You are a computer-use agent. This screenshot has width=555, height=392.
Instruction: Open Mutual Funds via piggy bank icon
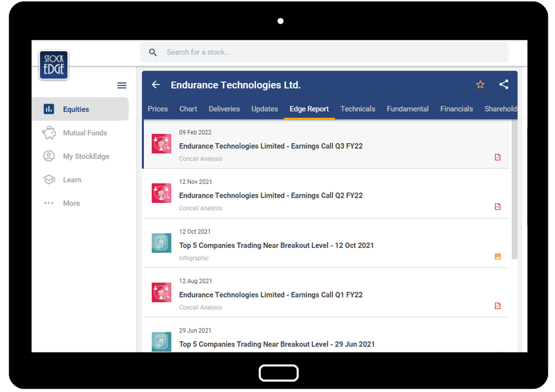point(49,133)
